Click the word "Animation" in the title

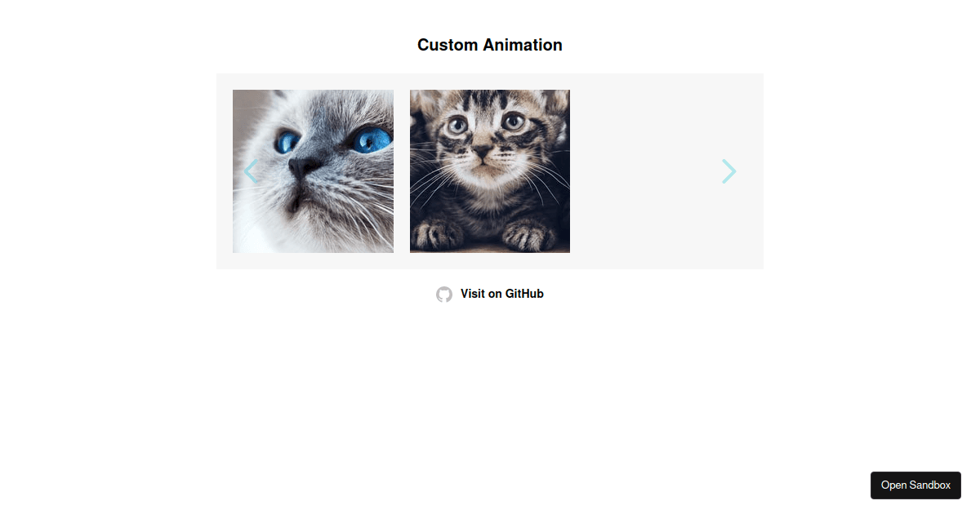click(x=523, y=45)
